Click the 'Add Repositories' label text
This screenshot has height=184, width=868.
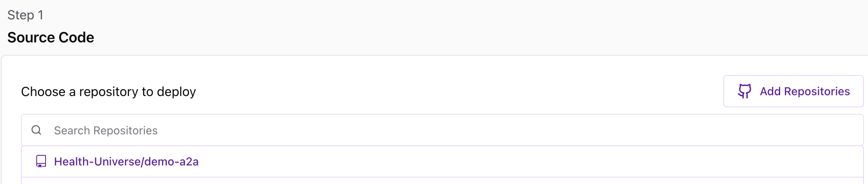point(805,91)
